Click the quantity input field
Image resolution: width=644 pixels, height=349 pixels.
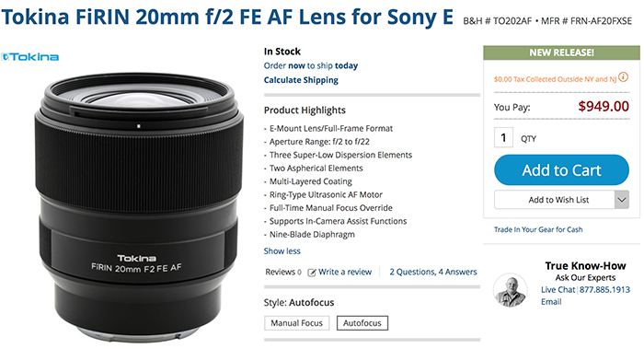point(503,138)
